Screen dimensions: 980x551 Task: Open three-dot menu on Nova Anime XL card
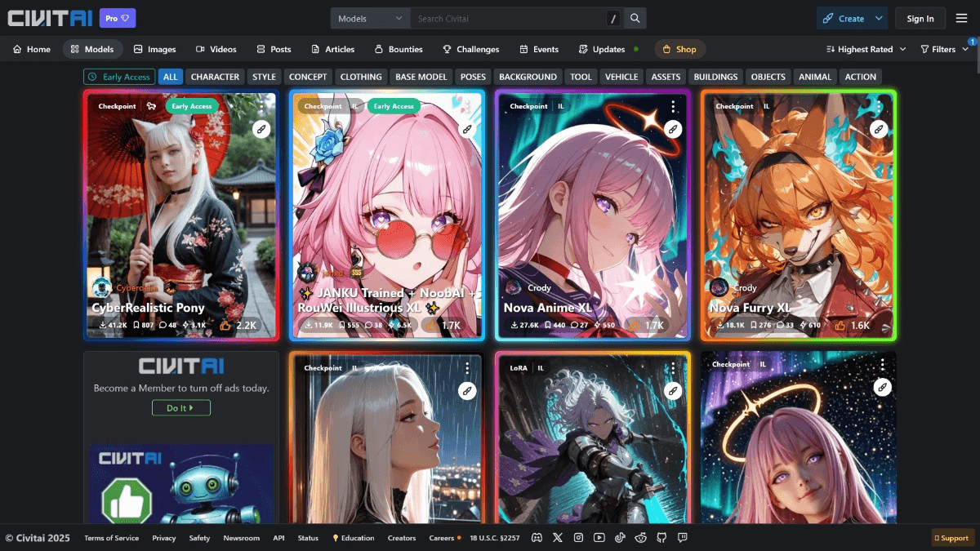click(x=673, y=107)
